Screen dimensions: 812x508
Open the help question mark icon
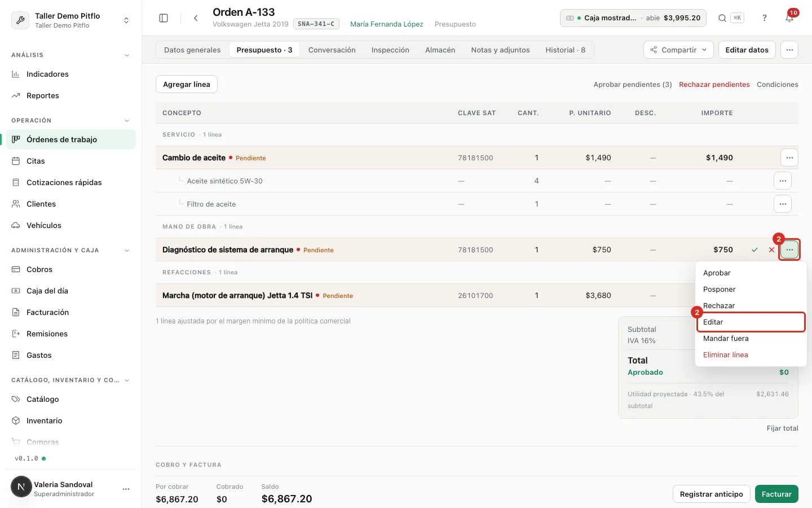(x=765, y=18)
